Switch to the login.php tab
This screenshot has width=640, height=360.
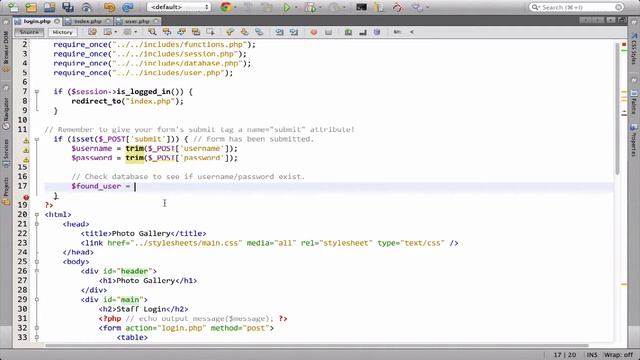click(37, 21)
